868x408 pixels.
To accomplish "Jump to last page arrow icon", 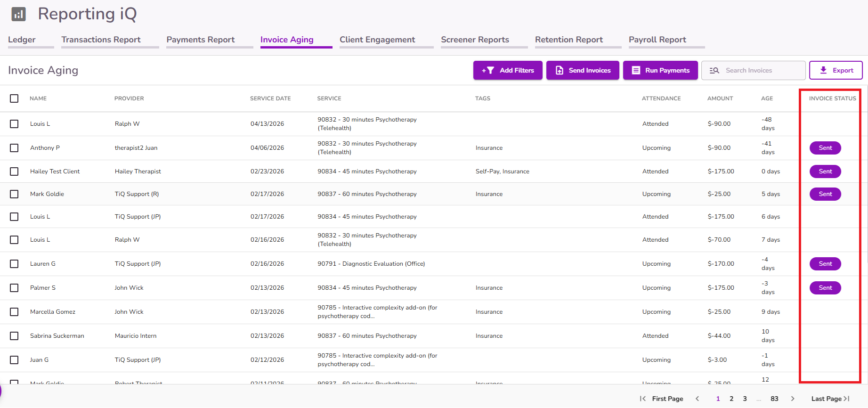I will (x=847, y=399).
